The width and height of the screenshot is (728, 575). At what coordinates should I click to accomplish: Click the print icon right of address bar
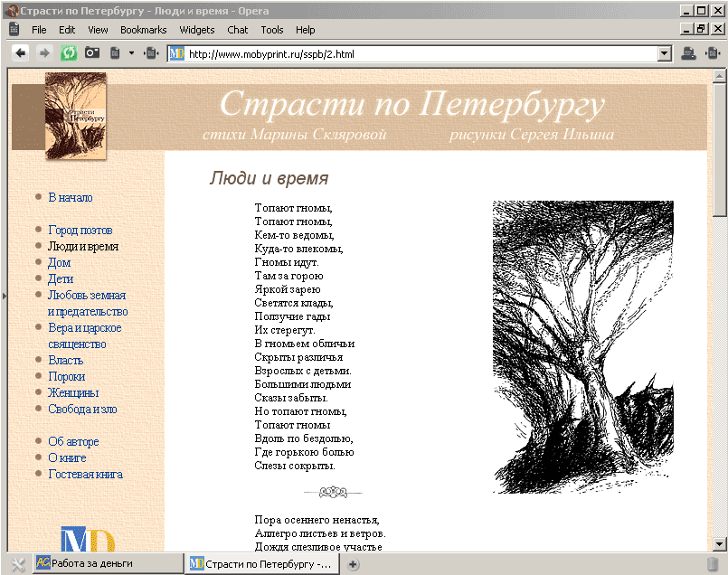688,54
